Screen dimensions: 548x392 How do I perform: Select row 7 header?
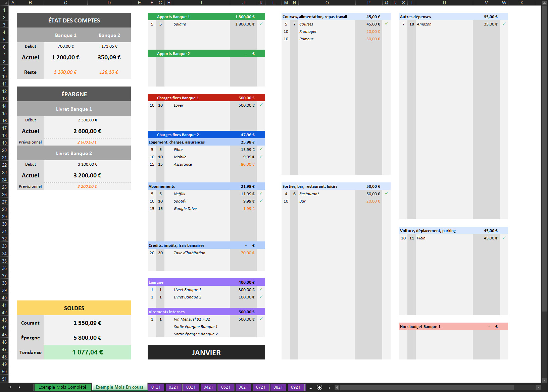[4, 54]
